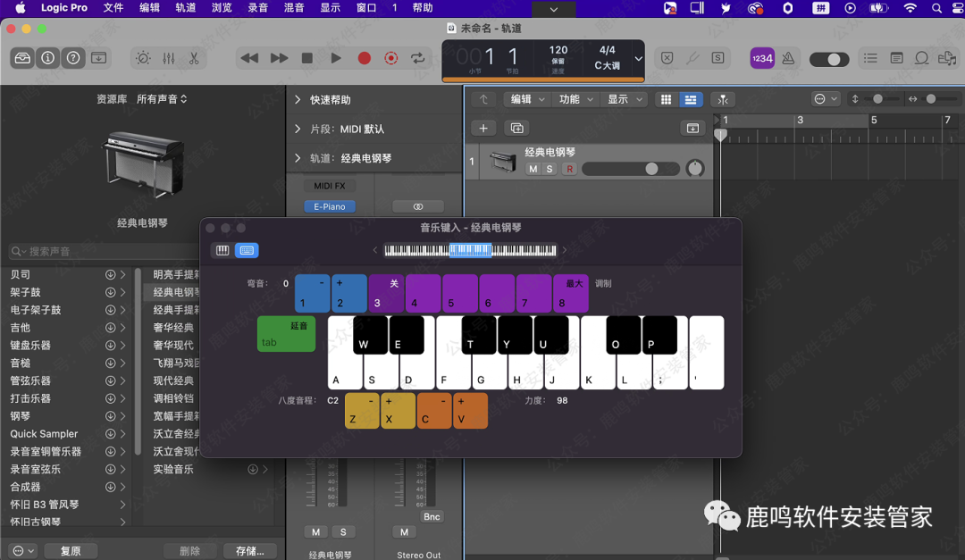Click the 延音 sustain tab key
Image resolution: width=965 pixels, height=560 pixels.
pos(286,334)
